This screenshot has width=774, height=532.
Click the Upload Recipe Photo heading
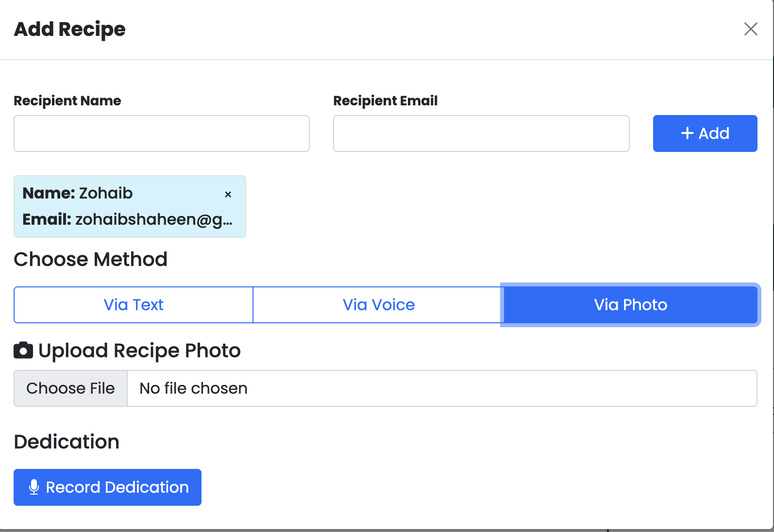point(139,350)
